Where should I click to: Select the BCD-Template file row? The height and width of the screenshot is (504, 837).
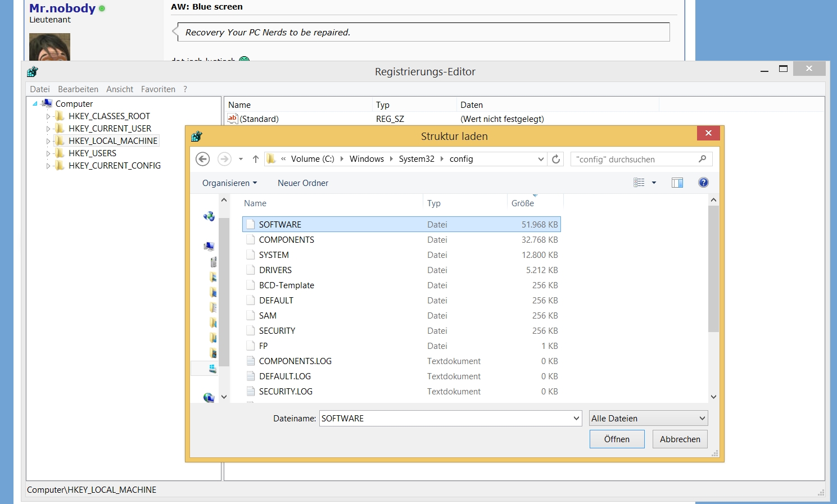(x=401, y=285)
